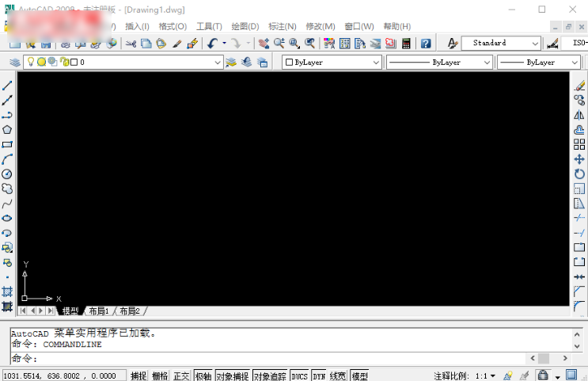Expand the undo history dropdown arrow
The height and width of the screenshot is (381, 588).
tap(224, 44)
